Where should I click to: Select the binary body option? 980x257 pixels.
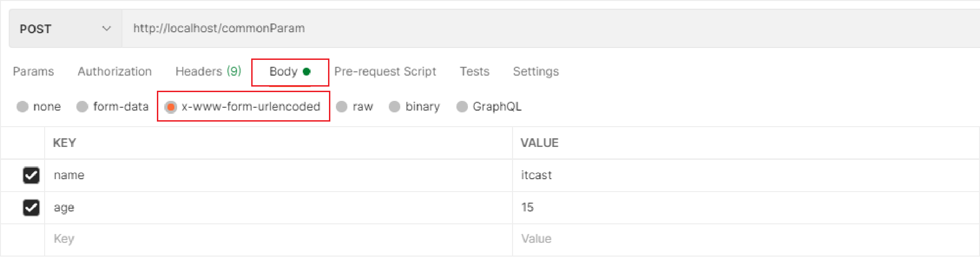click(394, 107)
